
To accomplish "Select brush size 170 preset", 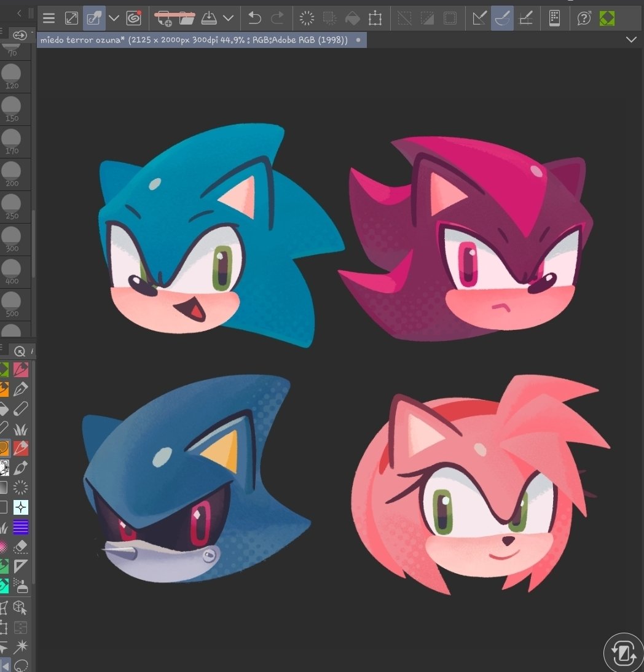I will click(12, 143).
